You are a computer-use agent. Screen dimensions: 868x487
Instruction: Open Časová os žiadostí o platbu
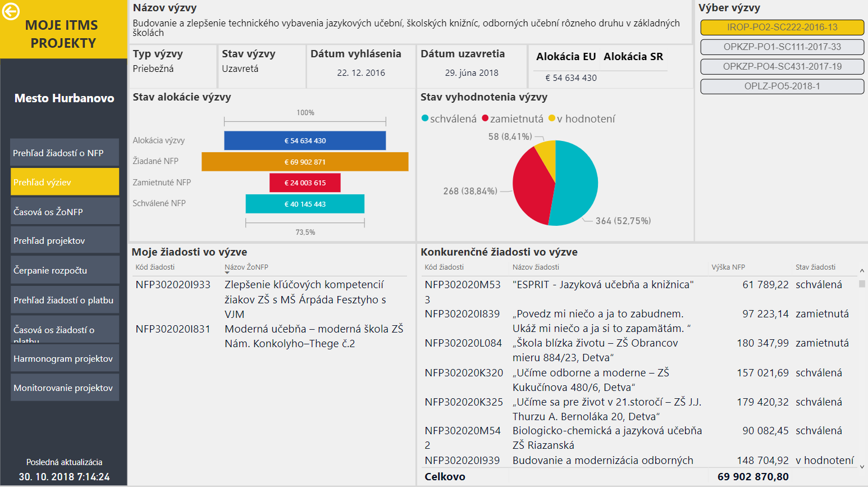65,329
